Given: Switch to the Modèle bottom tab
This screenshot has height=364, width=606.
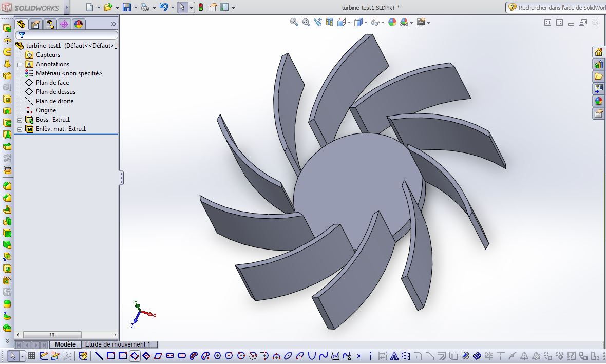Looking at the screenshot, I should pyautogui.click(x=65, y=344).
